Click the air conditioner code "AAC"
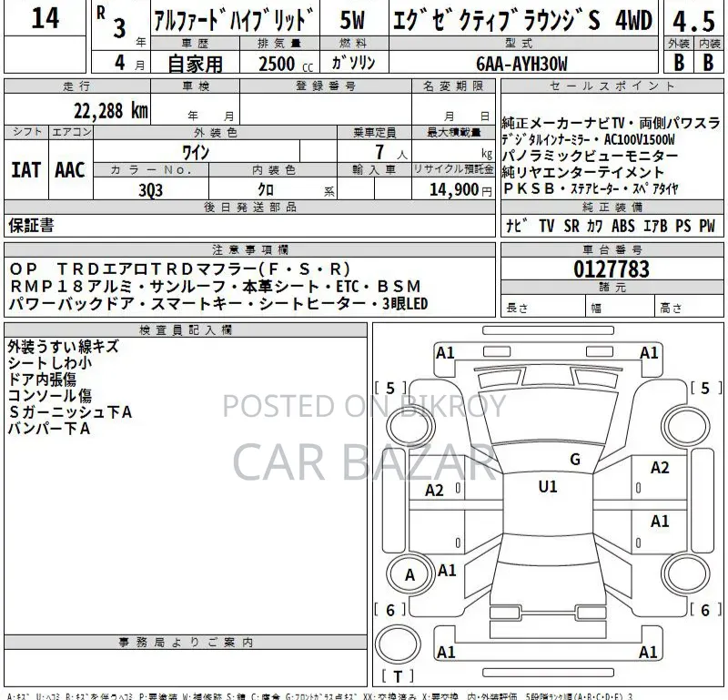728x700 pixels. coord(70,169)
